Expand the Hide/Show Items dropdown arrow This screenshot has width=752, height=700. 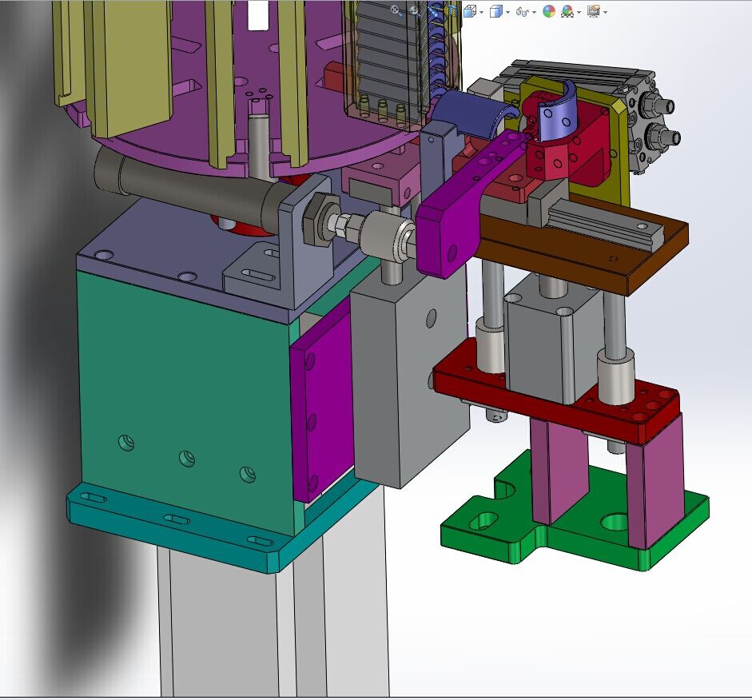pyautogui.click(x=535, y=12)
